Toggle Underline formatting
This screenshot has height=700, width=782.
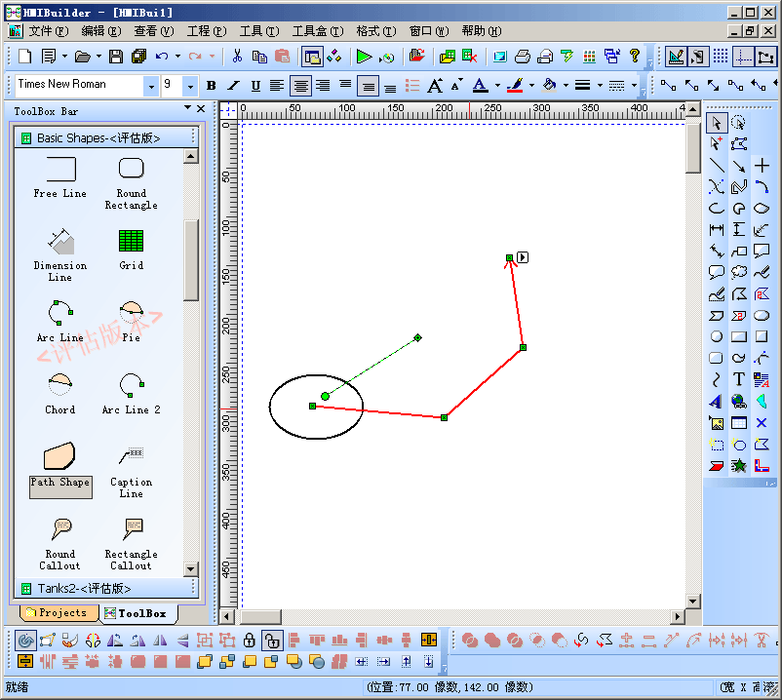point(255,86)
